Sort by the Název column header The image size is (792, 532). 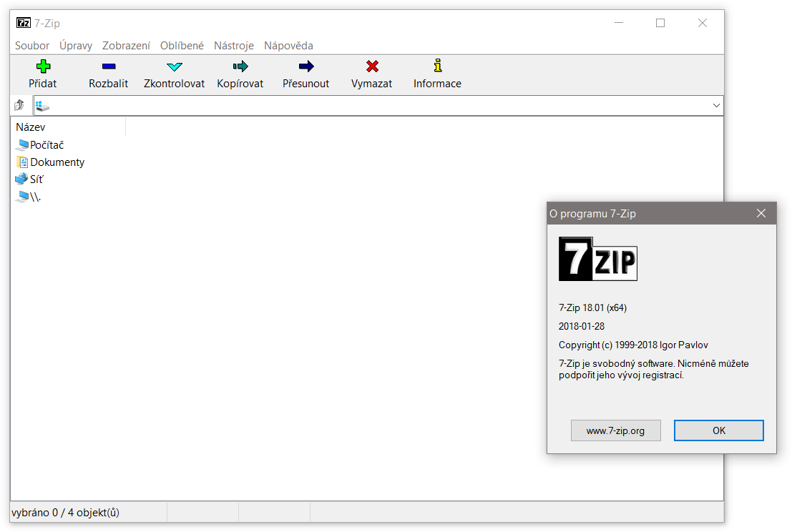click(68, 127)
